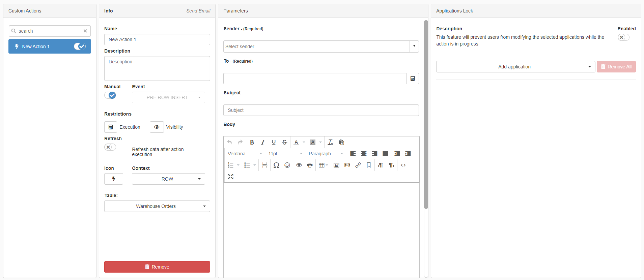Open source code view in editor
Viewport: 644px width, 280px height.
pyautogui.click(x=403, y=165)
